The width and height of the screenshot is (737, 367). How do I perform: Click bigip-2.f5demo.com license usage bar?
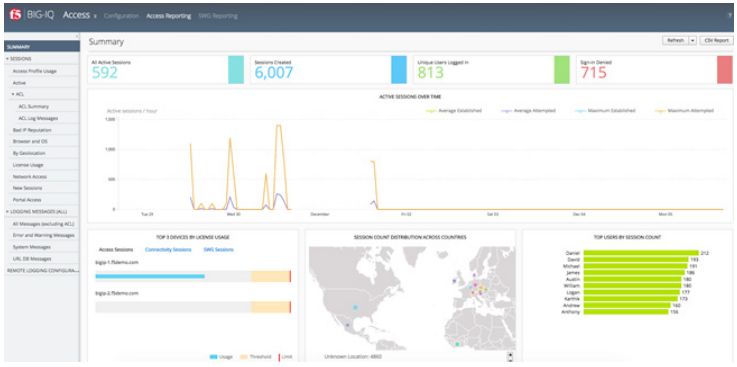[x=193, y=307]
